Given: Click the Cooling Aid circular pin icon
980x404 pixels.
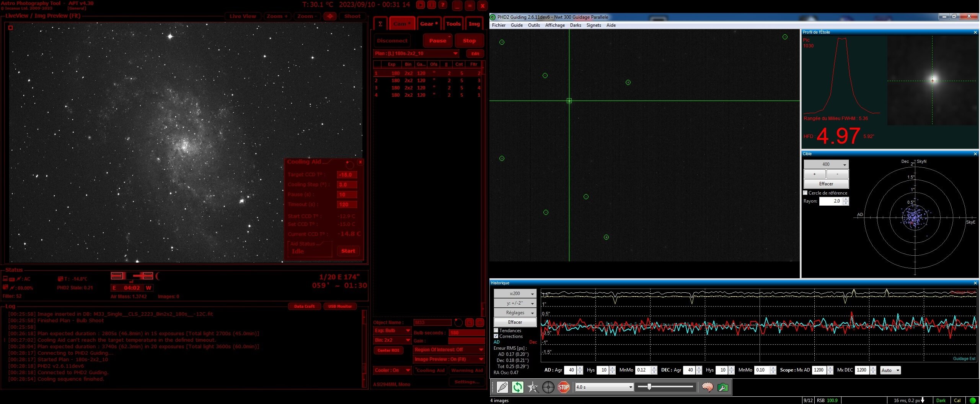Looking at the screenshot, I should pyautogui.click(x=350, y=165).
